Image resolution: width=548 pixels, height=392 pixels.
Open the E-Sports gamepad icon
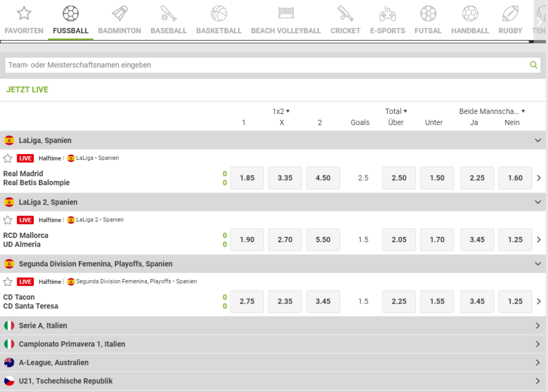pyautogui.click(x=387, y=13)
